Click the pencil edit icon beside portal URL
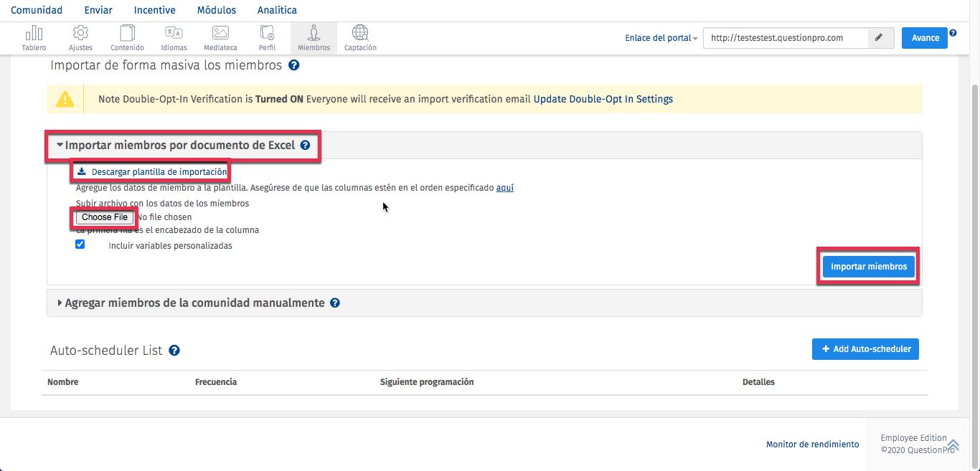 (x=880, y=38)
